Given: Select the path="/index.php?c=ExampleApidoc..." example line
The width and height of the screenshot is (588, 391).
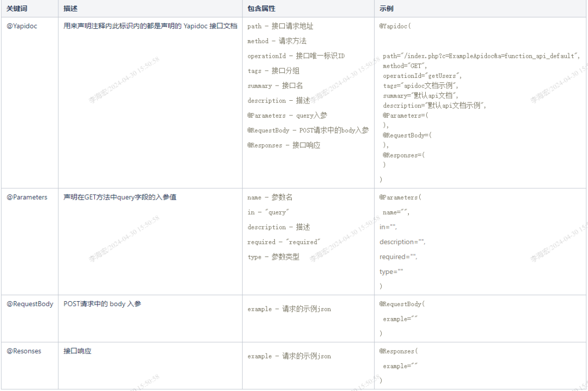Looking at the screenshot, I should (481, 56).
